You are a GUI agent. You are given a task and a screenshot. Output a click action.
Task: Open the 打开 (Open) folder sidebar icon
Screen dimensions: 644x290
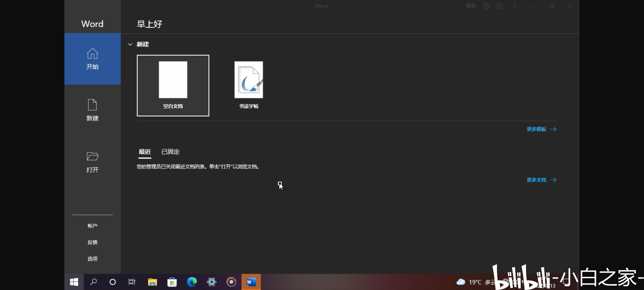[92, 162]
